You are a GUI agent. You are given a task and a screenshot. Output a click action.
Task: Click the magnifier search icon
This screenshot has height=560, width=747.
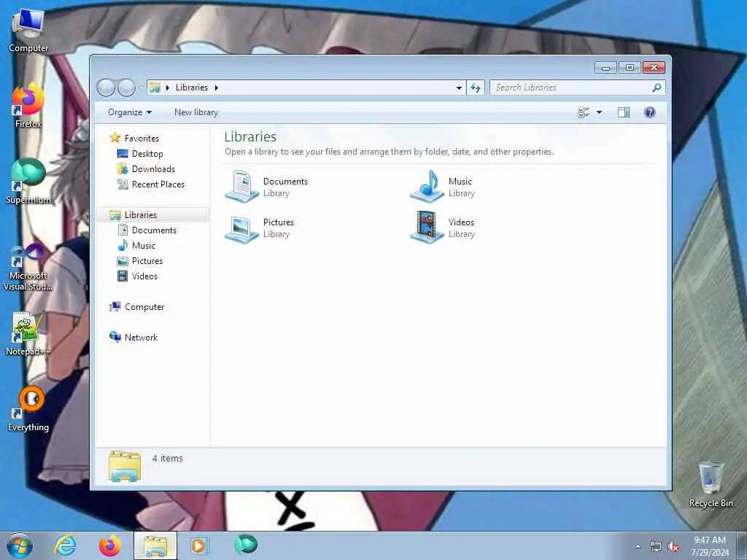tap(657, 87)
